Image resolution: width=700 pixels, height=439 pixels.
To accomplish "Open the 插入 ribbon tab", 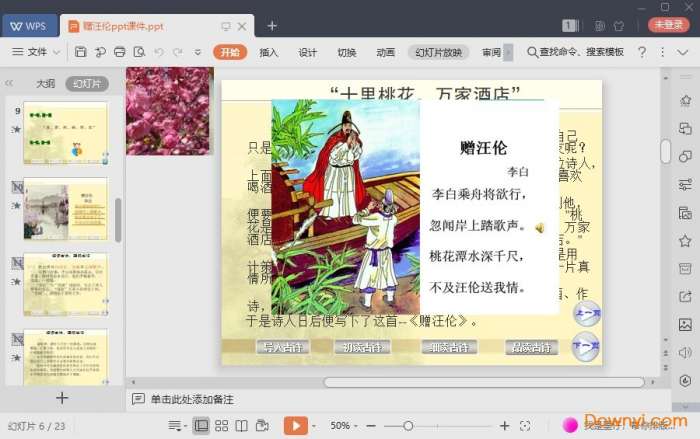I will tap(269, 52).
